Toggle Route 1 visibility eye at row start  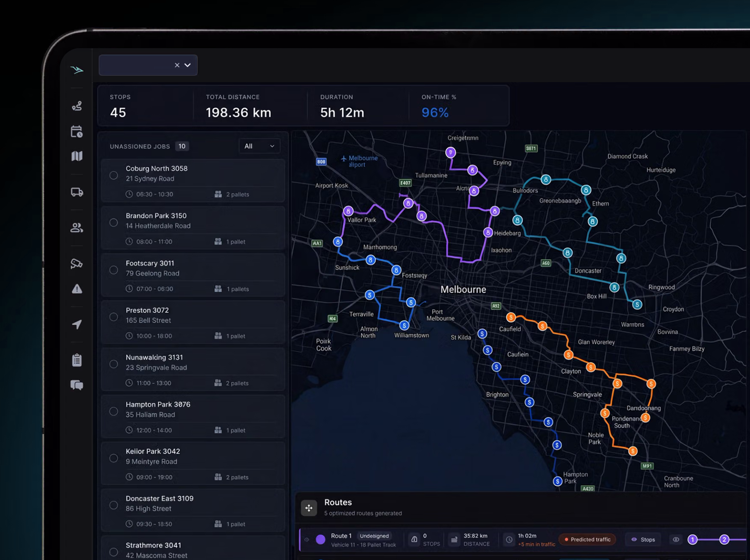pyautogui.click(x=307, y=540)
